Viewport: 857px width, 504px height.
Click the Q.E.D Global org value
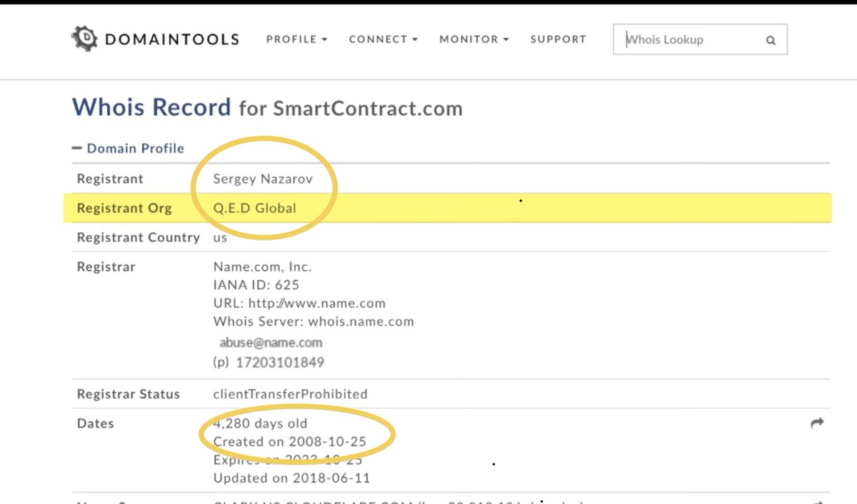coord(254,208)
